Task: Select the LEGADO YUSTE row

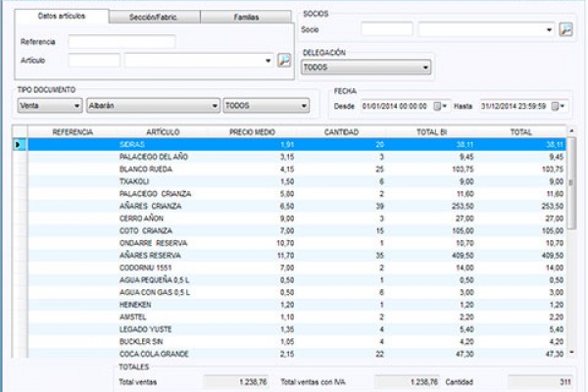Action: point(297,329)
